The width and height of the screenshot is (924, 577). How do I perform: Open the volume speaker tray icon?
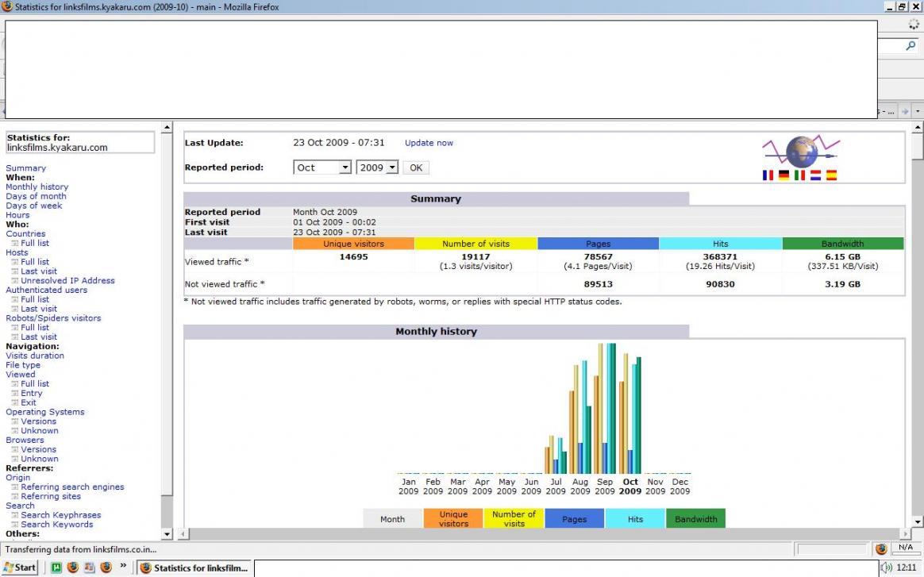pyautogui.click(x=887, y=567)
